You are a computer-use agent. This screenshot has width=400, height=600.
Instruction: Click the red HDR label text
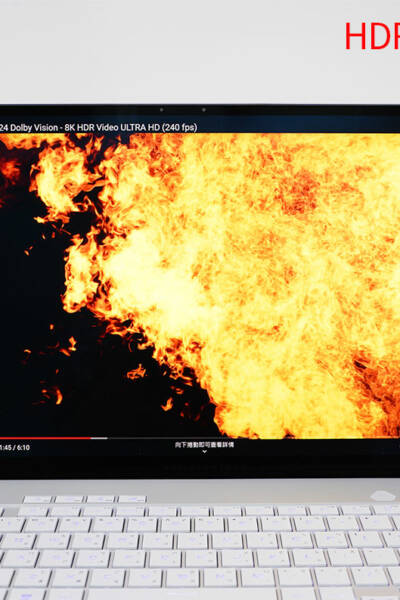click(x=372, y=36)
